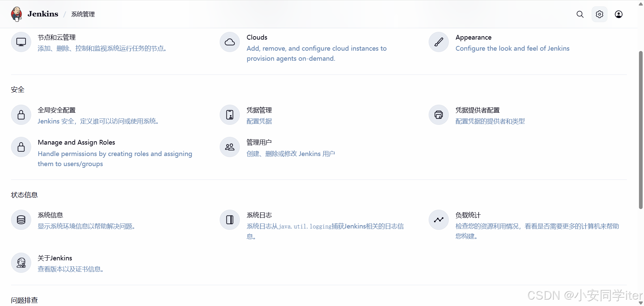Click the 系统信息 database icon
644x306 pixels.
pos(21,220)
